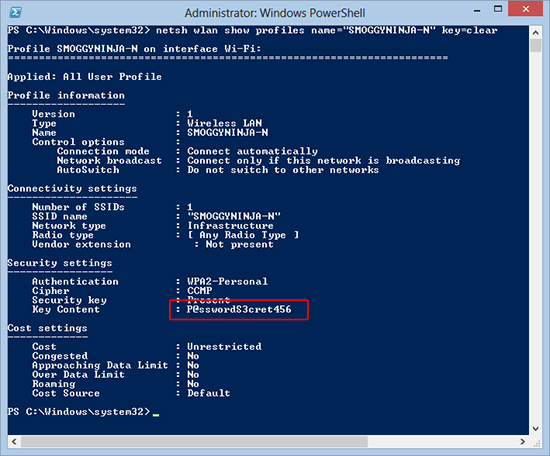Click 'Connect automatically' value
This screenshot has width=550, height=456.
click(253, 151)
